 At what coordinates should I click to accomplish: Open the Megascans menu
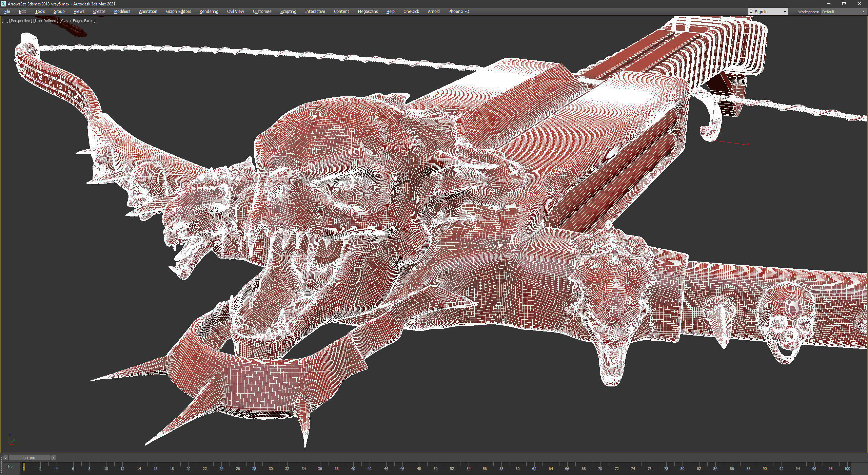(368, 12)
